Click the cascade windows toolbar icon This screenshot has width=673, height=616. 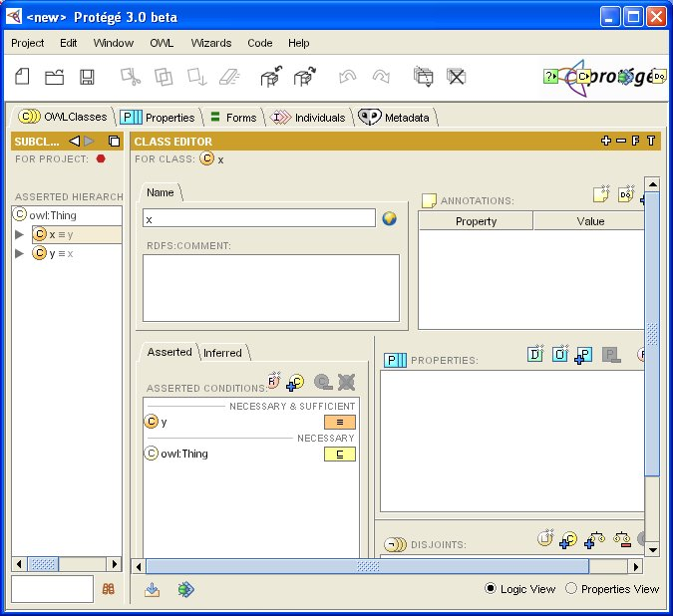point(423,77)
